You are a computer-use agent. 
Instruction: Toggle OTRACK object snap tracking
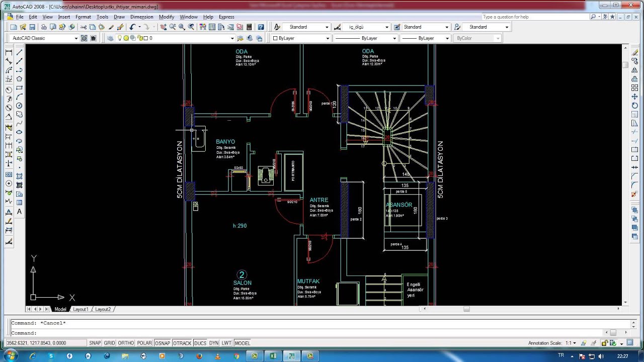coord(182,343)
